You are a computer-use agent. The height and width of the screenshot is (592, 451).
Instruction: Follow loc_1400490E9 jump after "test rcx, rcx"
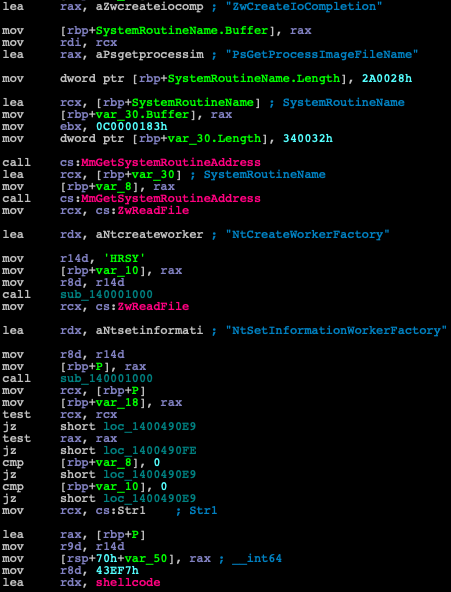[150, 427]
